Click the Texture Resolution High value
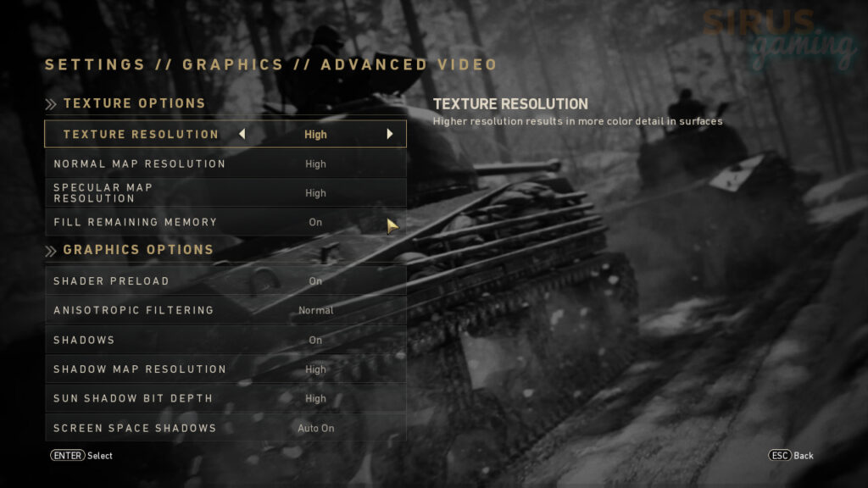 pyautogui.click(x=315, y=135)
